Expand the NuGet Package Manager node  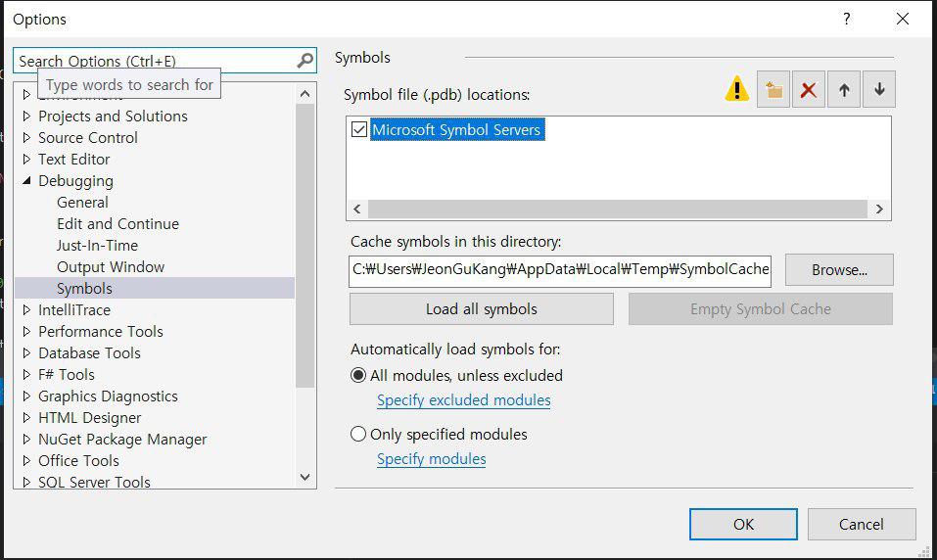pyautogui.click(x=26, y=439)
